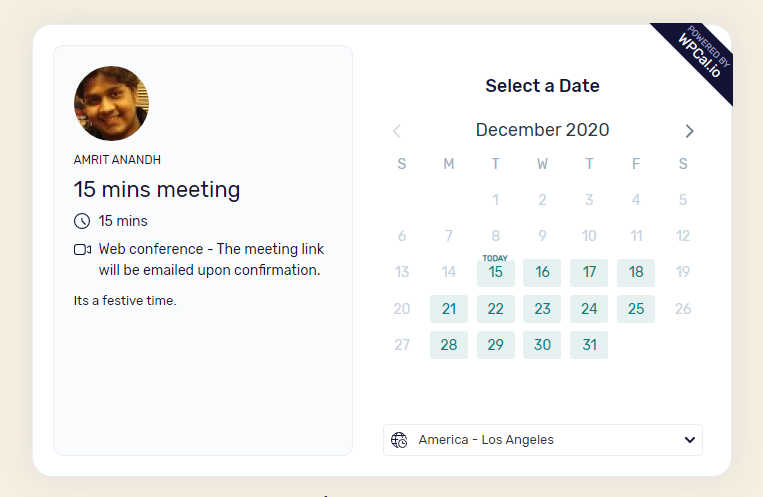This screenshot has height=497, width=763.
Task: Choose December 17
Action: pyautogui.click(x=589, y=272)
